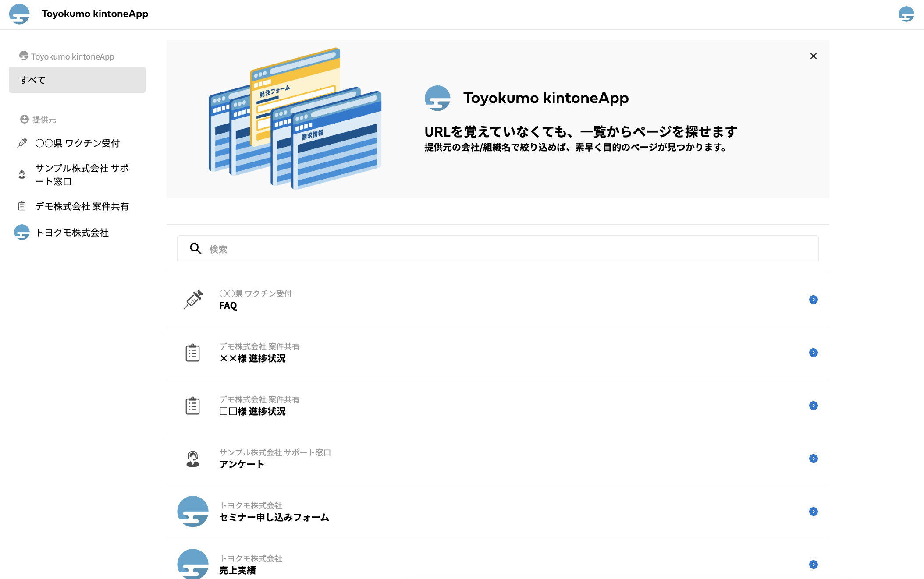Screen dimensions: 924x579
Task: Select トヨクモ株式会社 in the sidebar
Action: pos(72,233)
